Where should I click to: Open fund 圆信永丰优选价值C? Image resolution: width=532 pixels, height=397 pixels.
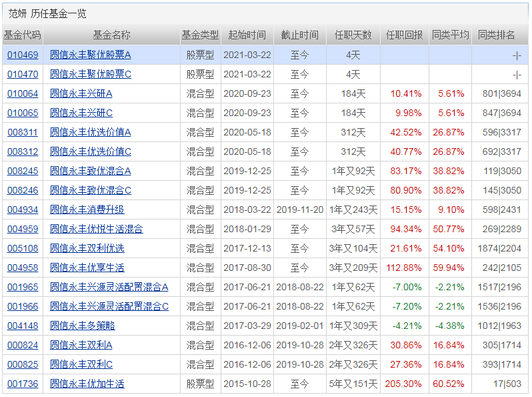point(91,152)
